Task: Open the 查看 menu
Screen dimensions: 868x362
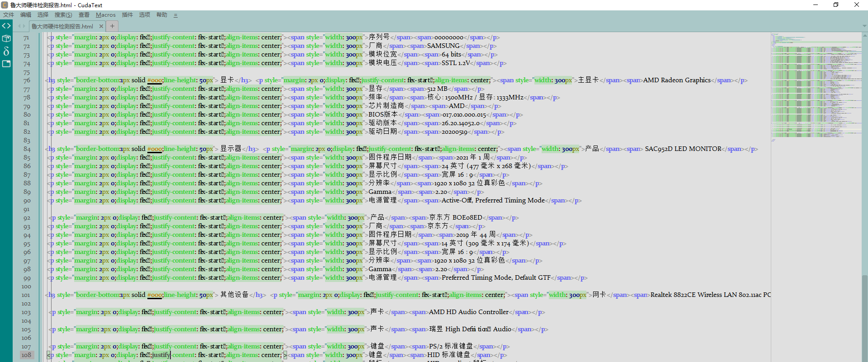Action: pos(84,15)
